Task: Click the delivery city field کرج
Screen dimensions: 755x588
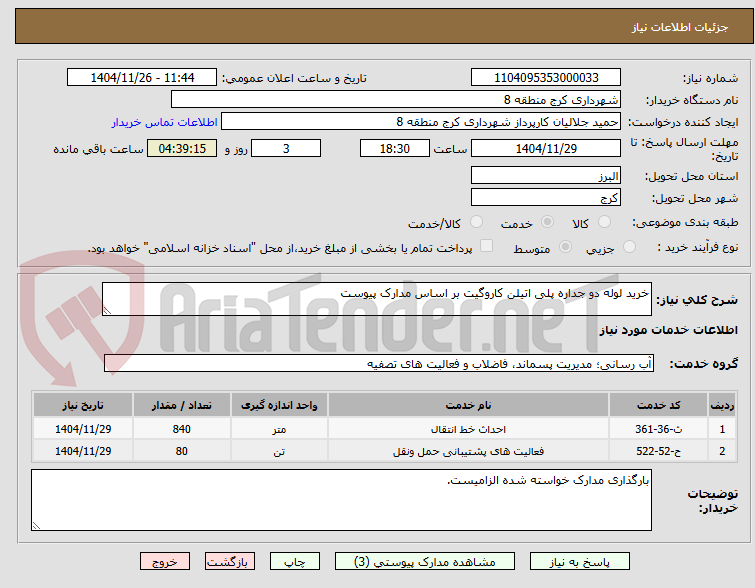Action: [x=546, y=197]
